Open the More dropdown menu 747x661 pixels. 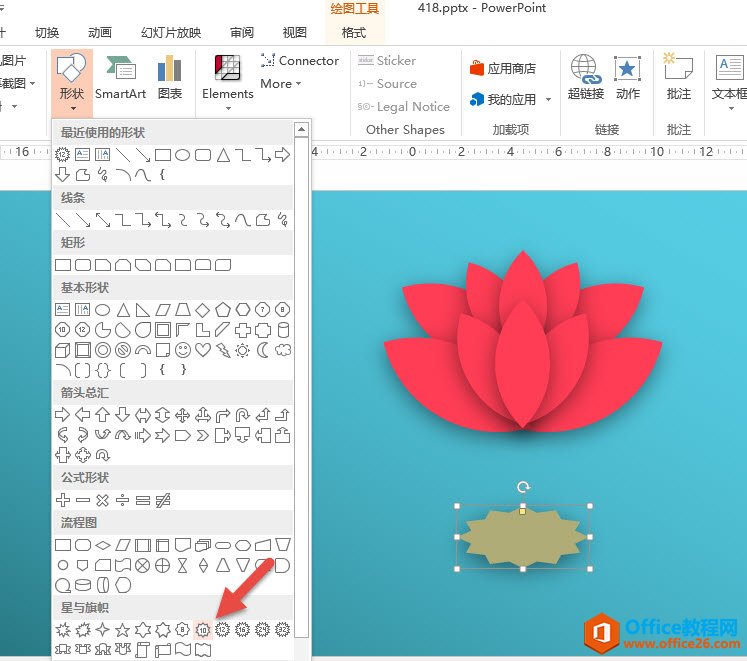point(282,84)
